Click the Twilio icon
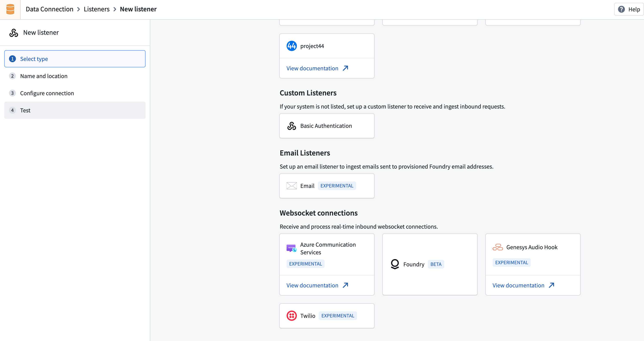The image size is (644, 341). (x=292, y=315)
